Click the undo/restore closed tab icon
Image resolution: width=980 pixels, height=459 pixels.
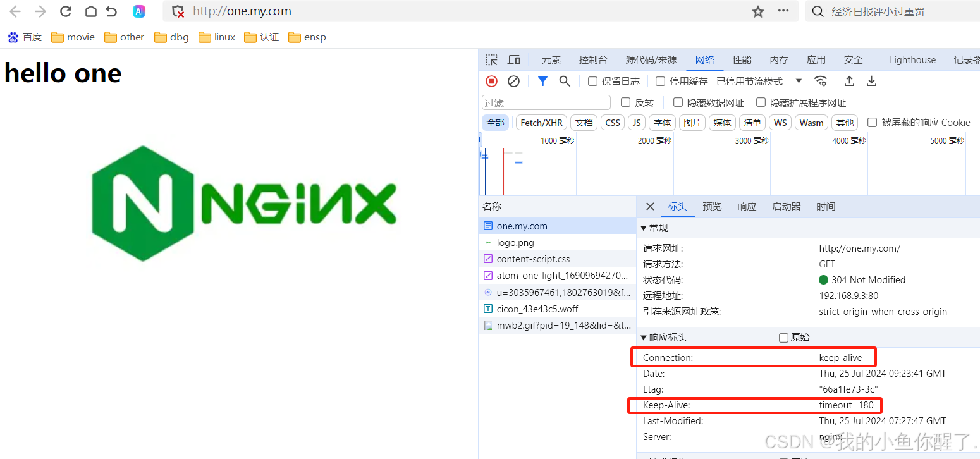pyautogui.click(x=112, y=11)
